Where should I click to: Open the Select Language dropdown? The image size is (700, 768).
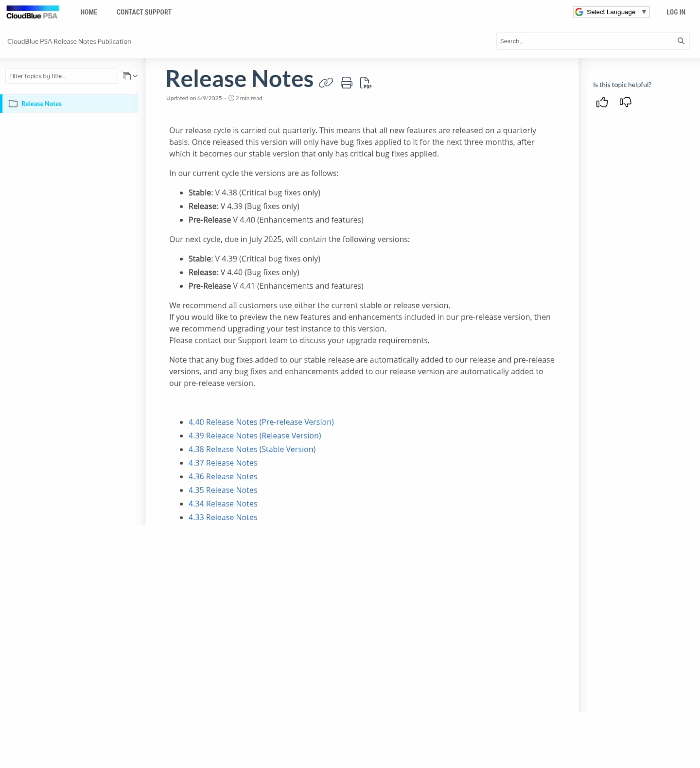[612, 12]
